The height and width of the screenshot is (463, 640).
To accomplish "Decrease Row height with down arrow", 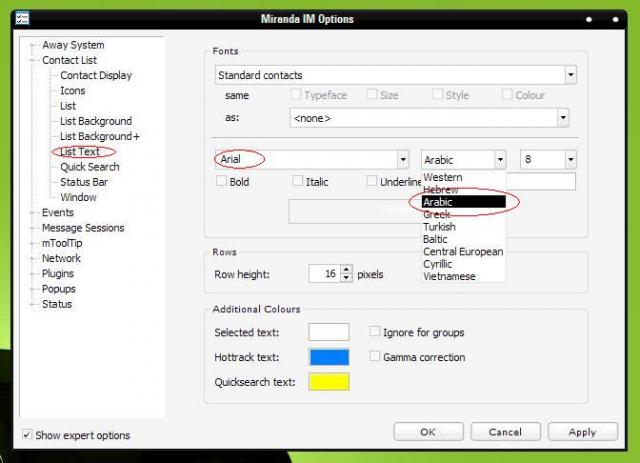I will [346, 278].
